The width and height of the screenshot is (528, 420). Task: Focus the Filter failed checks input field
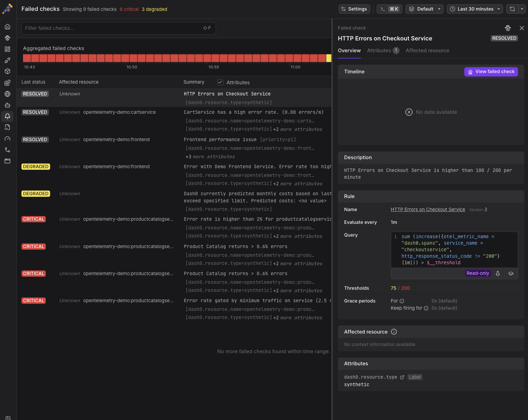coord(112,28)
